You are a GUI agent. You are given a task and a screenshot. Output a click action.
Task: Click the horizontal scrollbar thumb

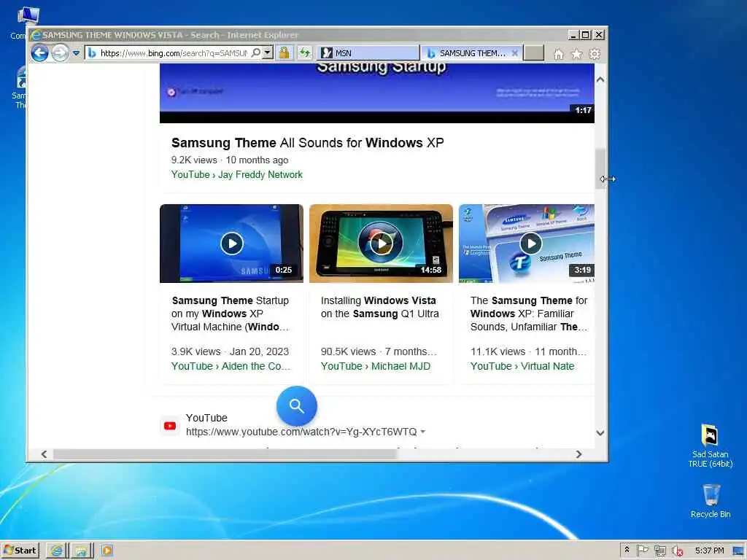coord(225,454)
